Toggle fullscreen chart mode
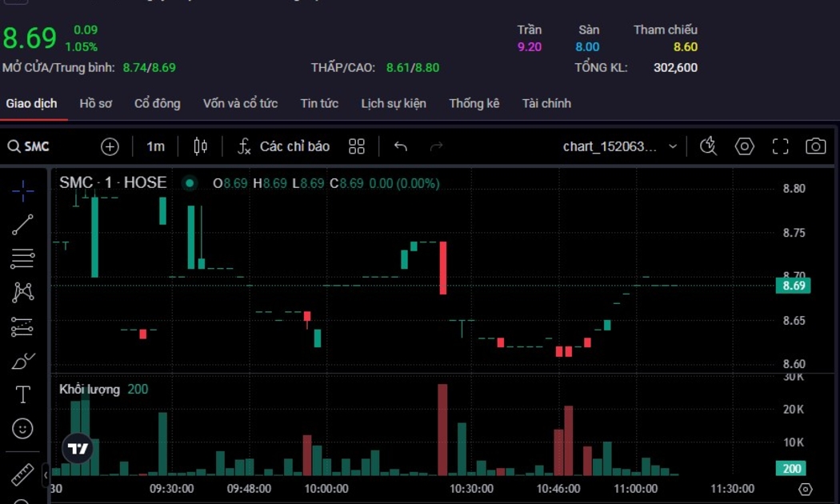The width and height of the screenshot is (840, 504). 780,146
